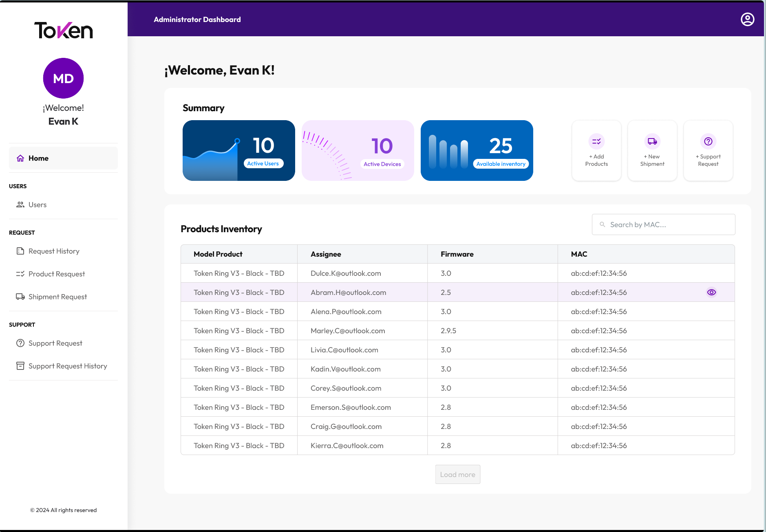
Task: Click the MD avatar circle
Action: click(x=63, y=78)
